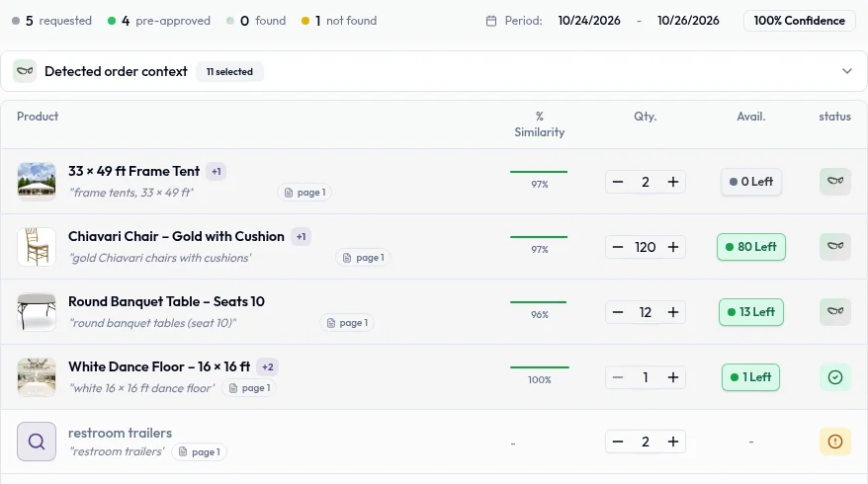The width and height of the screenshot is (868, 484).
Task: Expand the Detected order context panel chevron
Action: coord(846,71)
